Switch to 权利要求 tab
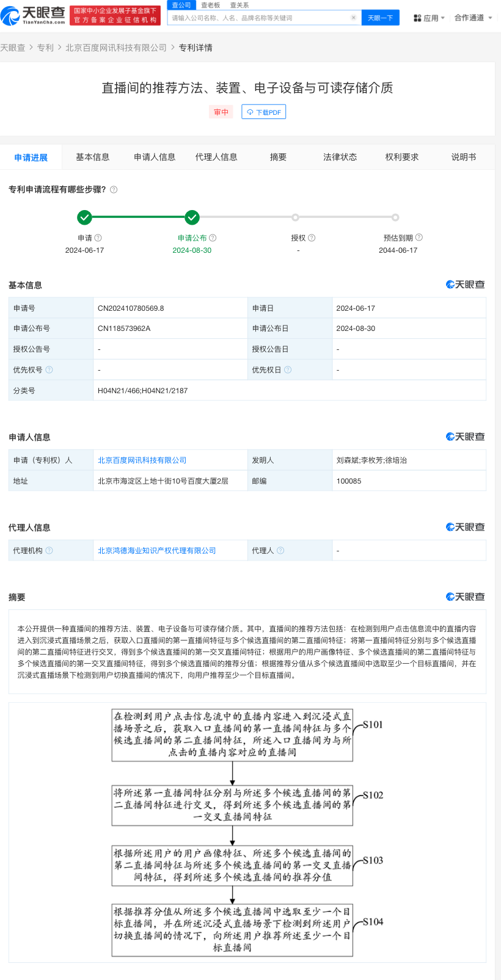 [402, 157]
